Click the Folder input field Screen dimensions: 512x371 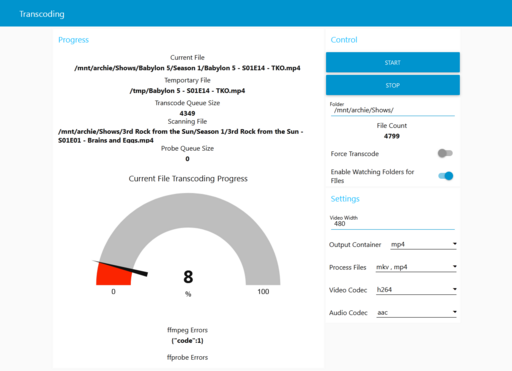[x=393, y=110]
